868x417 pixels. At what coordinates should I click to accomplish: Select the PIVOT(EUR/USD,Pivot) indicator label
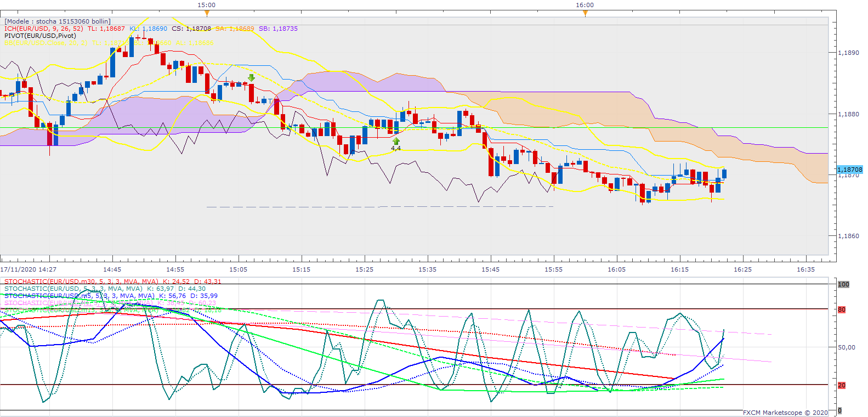click(x=40, y=36)
